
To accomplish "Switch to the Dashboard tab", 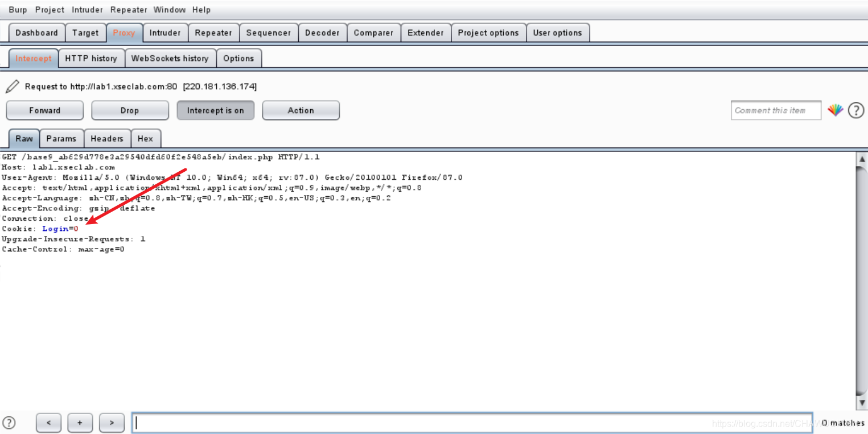I will point(37,32).
